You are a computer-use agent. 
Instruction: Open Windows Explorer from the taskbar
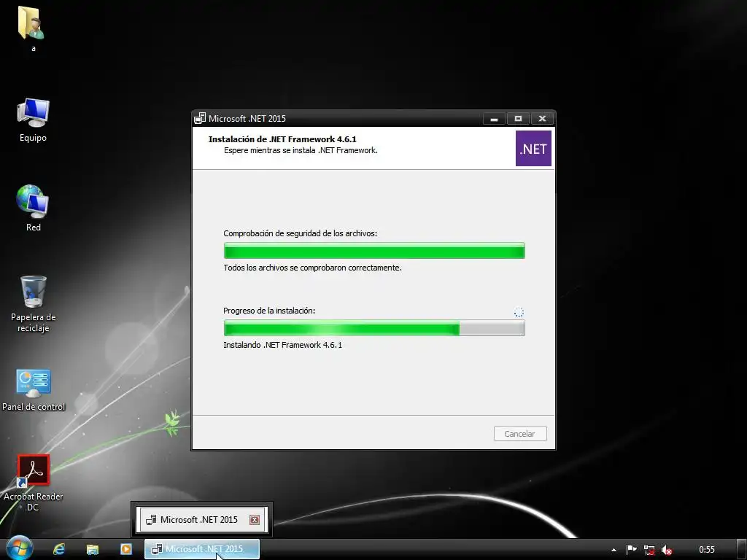[x=93, y=549]
